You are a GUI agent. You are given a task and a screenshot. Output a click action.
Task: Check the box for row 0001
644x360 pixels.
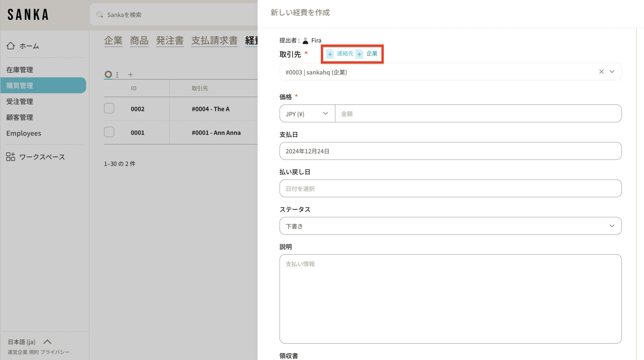coord(109,132)
